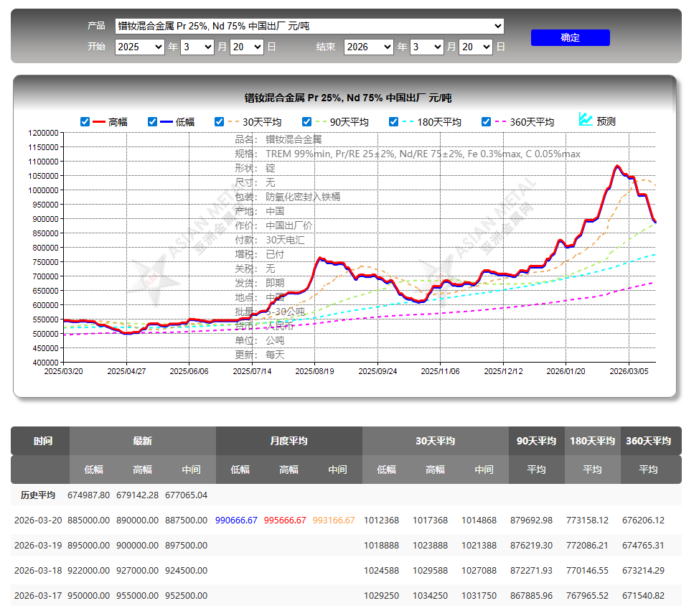Image resolution: width=699 pixels, height=616 pixels.
Task: Open the start day dropdown
Action: [247, 47]
